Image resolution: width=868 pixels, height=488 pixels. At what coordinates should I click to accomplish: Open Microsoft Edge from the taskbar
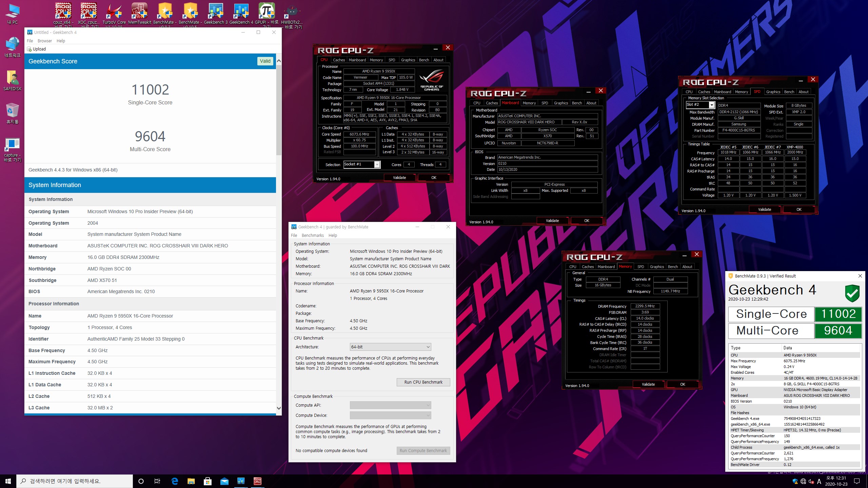click(175, 481)
